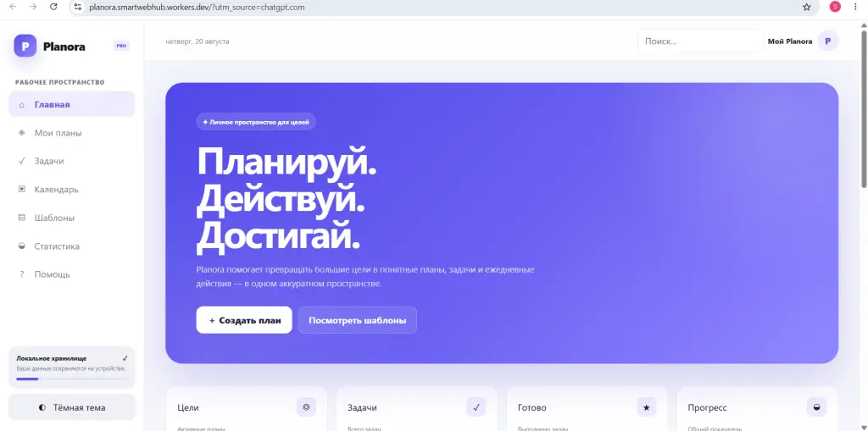Open the Календарь section icon
The height and width of the screenshot is (431, 868).
coord(22,189)
